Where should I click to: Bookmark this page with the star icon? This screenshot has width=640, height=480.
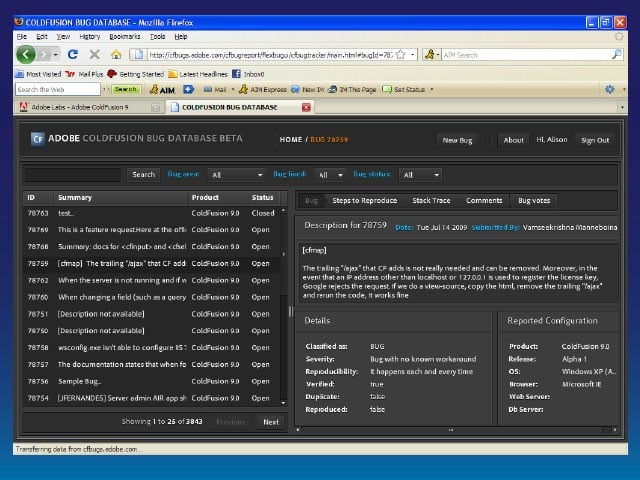[x=401, y=54]
